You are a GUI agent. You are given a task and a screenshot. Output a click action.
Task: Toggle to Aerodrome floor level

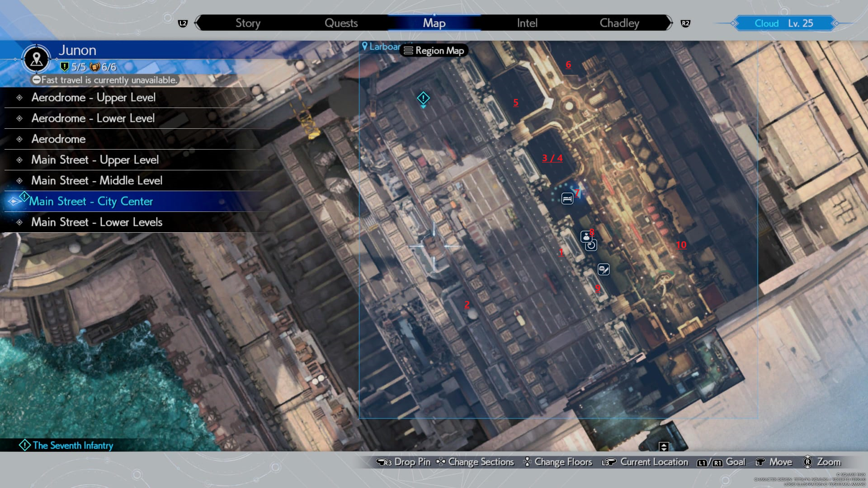58,138
